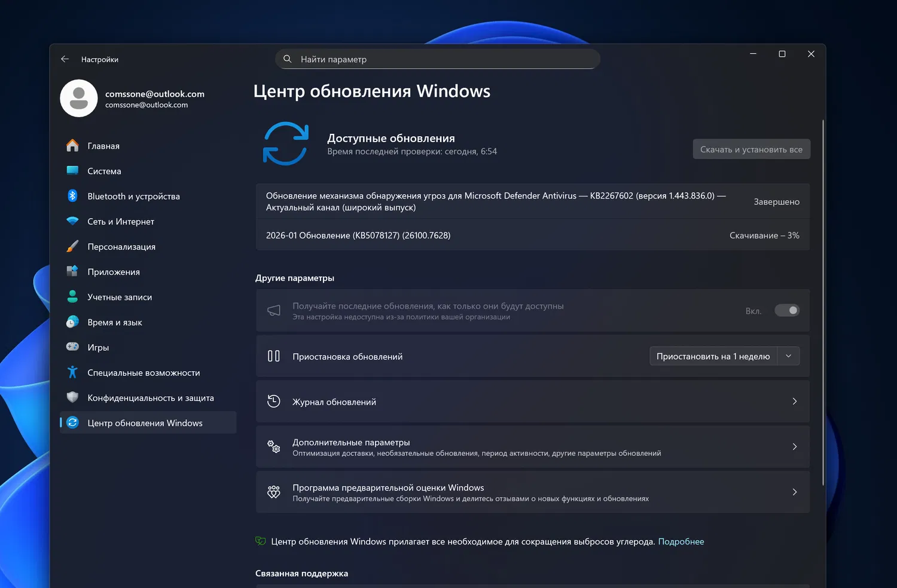Click Приостановить на 1 неделю button

(713, 356)
